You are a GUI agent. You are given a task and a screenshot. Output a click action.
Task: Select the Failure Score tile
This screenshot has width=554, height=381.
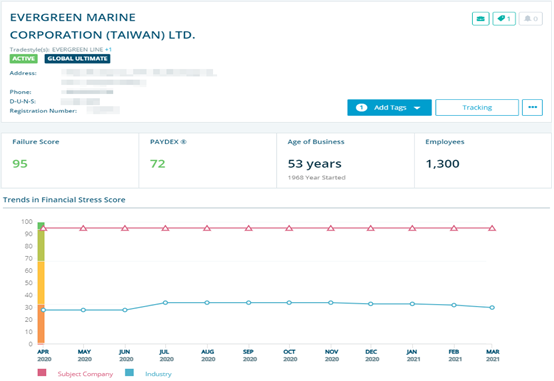70,160
